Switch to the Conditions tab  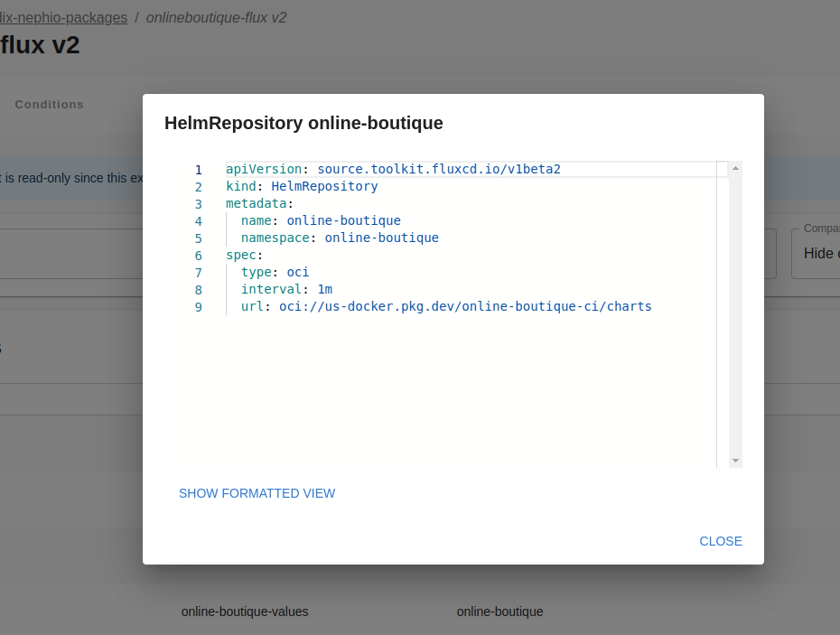(x=49, y=104)
